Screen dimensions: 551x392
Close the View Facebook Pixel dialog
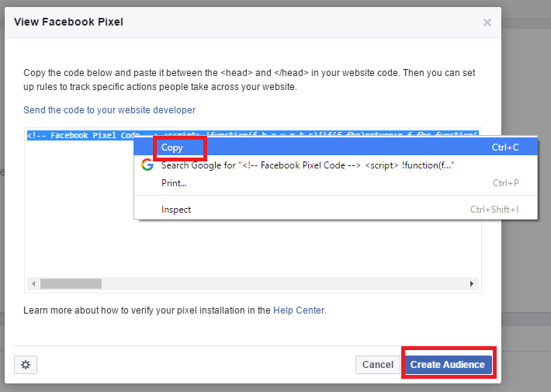(487, 23)
